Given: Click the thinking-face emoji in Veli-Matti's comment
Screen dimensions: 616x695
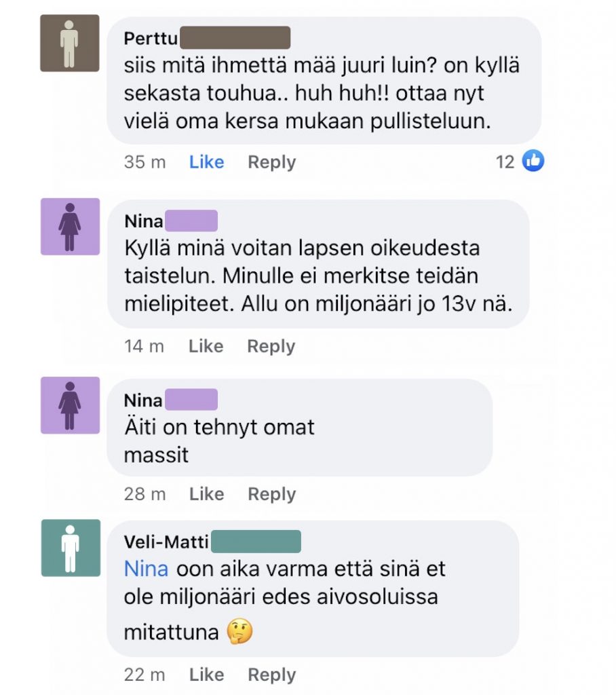Looking at the screenshot, I should coord(239,632).
